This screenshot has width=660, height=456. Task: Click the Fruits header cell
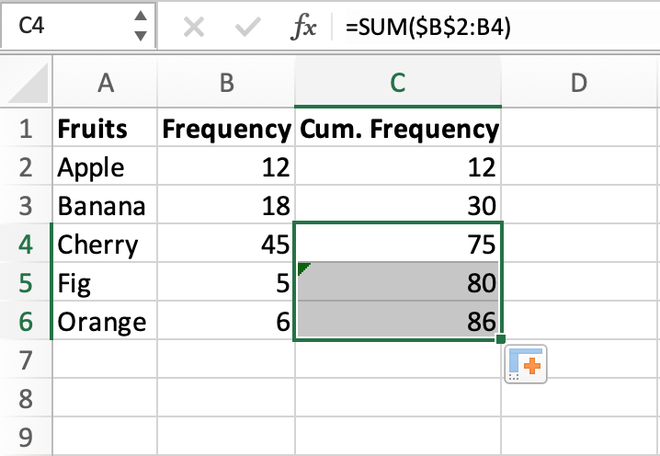[x=105, y=128]
